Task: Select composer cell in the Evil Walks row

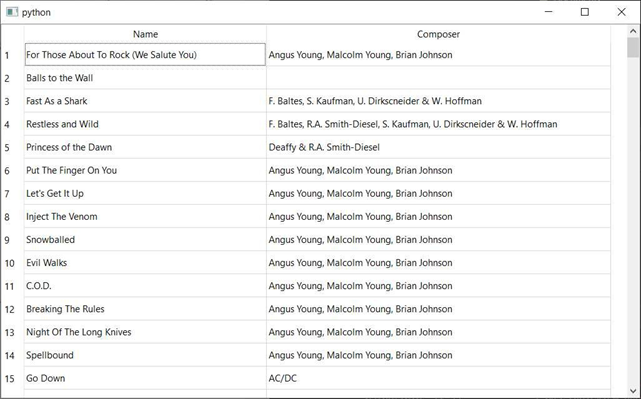Action: [x=438, y=262]
